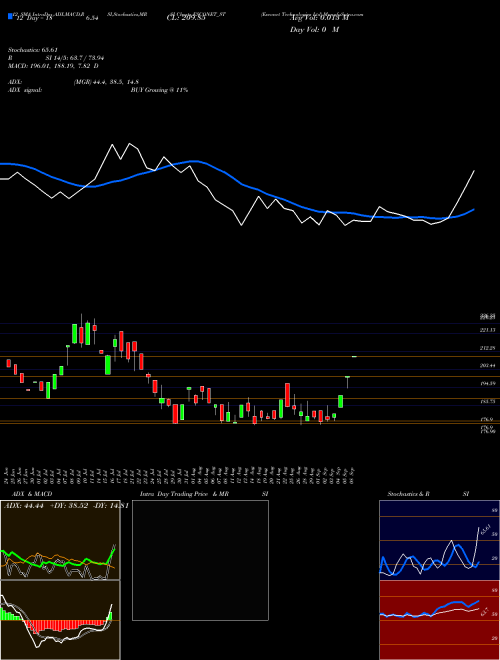Click the MACD histogram panel
The image size is (500, 660).
(x=60, y=620)
